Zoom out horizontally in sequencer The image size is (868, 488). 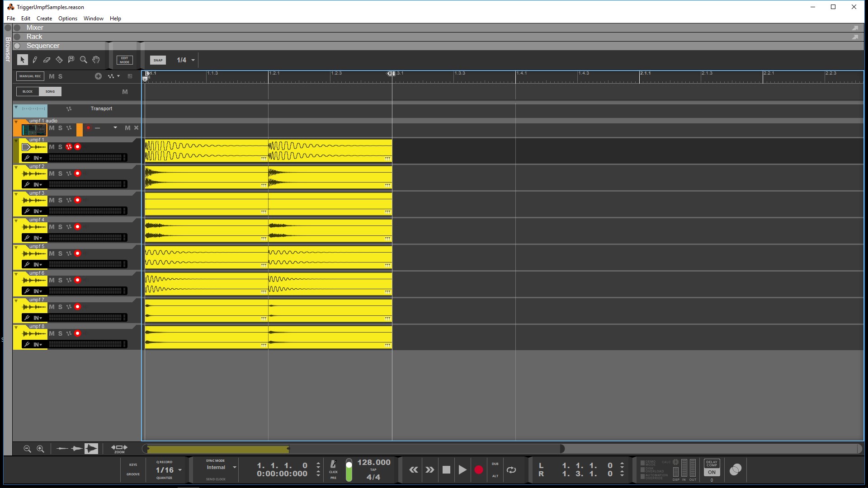[27, 449]
